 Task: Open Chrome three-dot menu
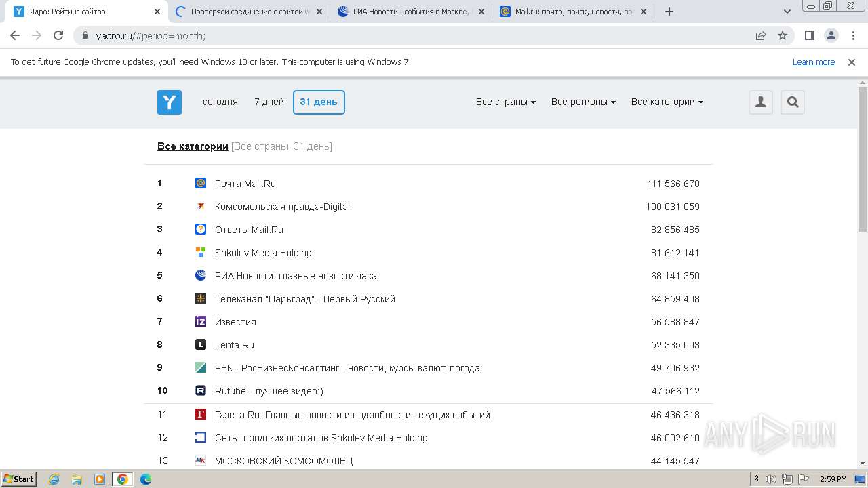click(x=852, y=35)
